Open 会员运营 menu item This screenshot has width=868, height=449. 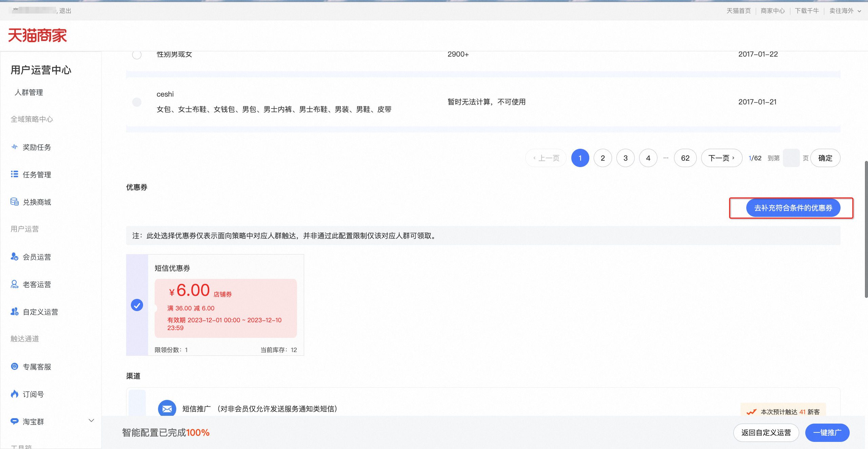click(37, 257)
